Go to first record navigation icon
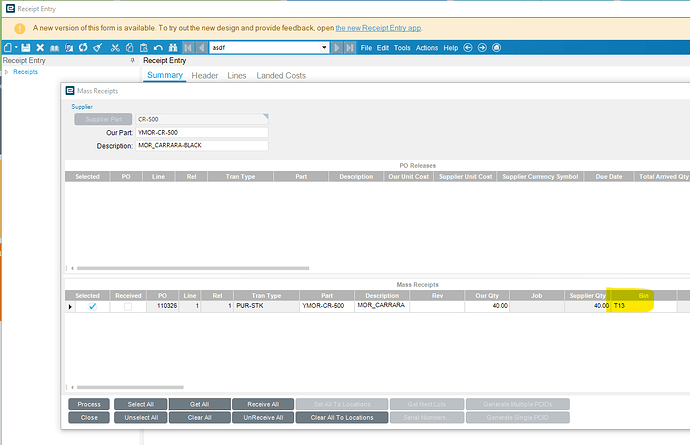The width and height of the screenshot is (690, 445). (188, 48)
